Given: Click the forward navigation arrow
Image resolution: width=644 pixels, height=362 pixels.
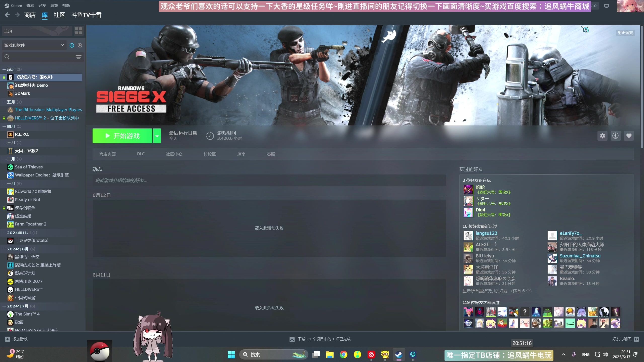Looking at the screenshot, I should (x=17, y=15).
